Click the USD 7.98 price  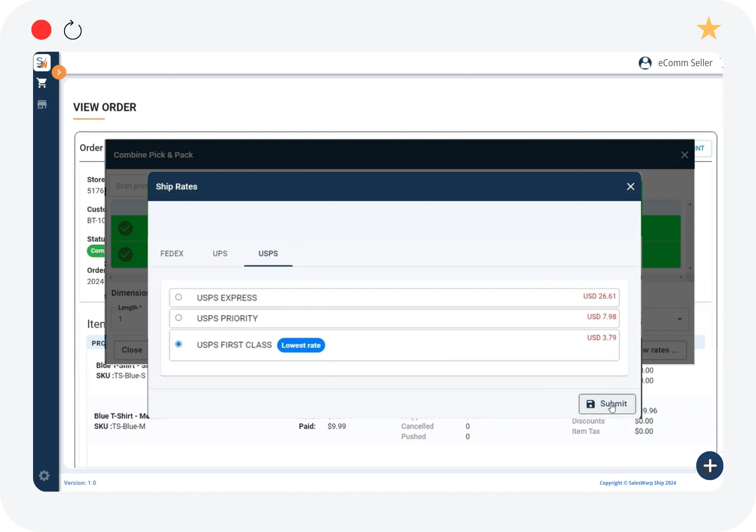(x=602, y=317)
